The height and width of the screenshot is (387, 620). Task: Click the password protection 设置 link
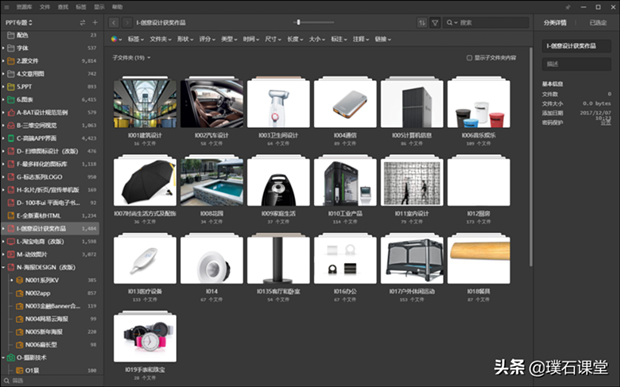coord(606,123)
